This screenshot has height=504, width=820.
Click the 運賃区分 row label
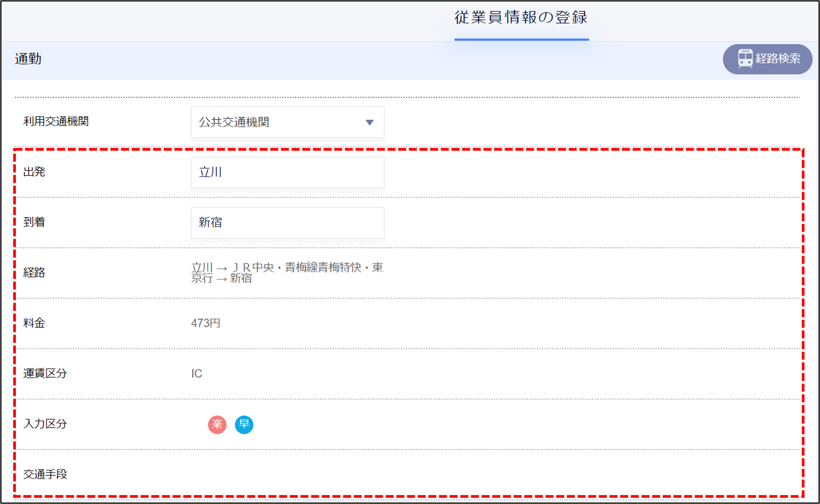tap(45, 373)
